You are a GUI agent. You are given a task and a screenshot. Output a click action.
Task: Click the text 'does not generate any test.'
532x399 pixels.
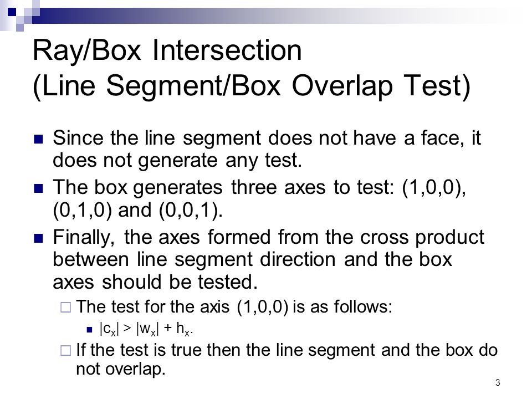177,160
